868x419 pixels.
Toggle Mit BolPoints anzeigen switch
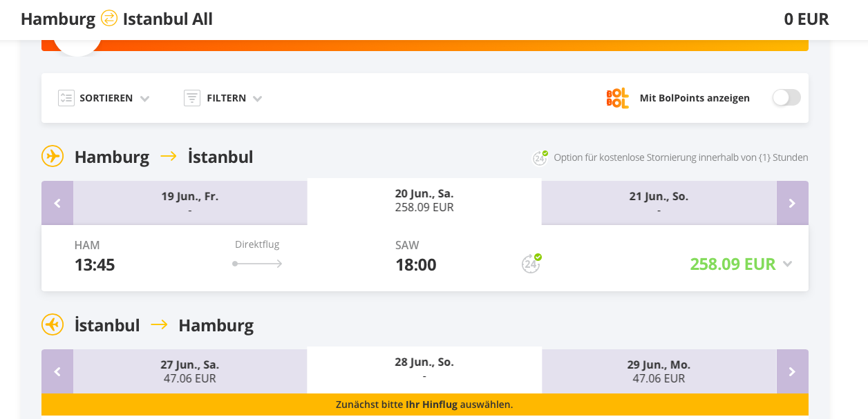click(786, 98)
